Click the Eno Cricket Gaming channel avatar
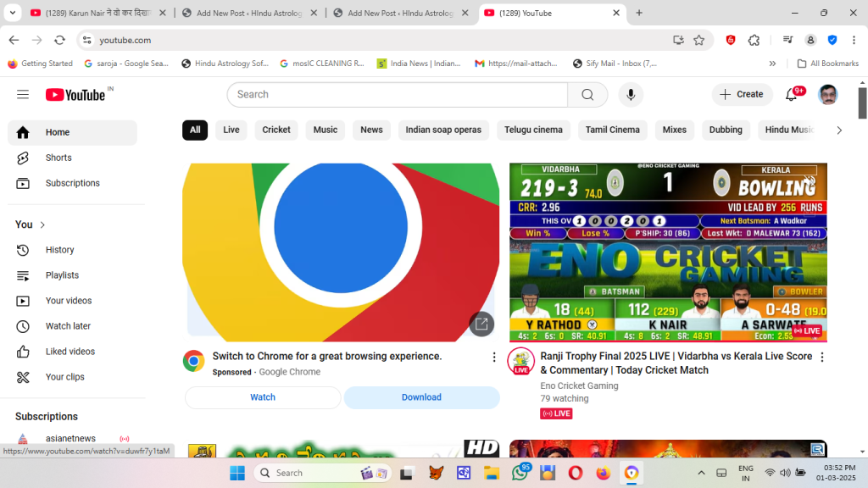This screenshot has height=488, width=868. tap(521, 361)
